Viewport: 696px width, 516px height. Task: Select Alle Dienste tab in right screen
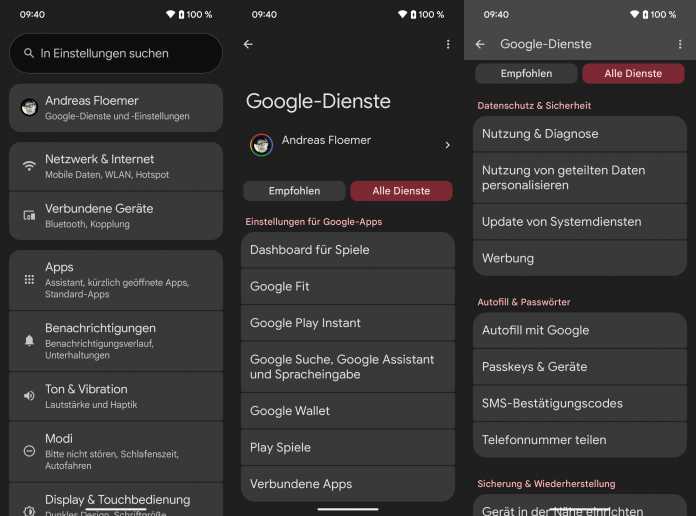click(633, 74)
